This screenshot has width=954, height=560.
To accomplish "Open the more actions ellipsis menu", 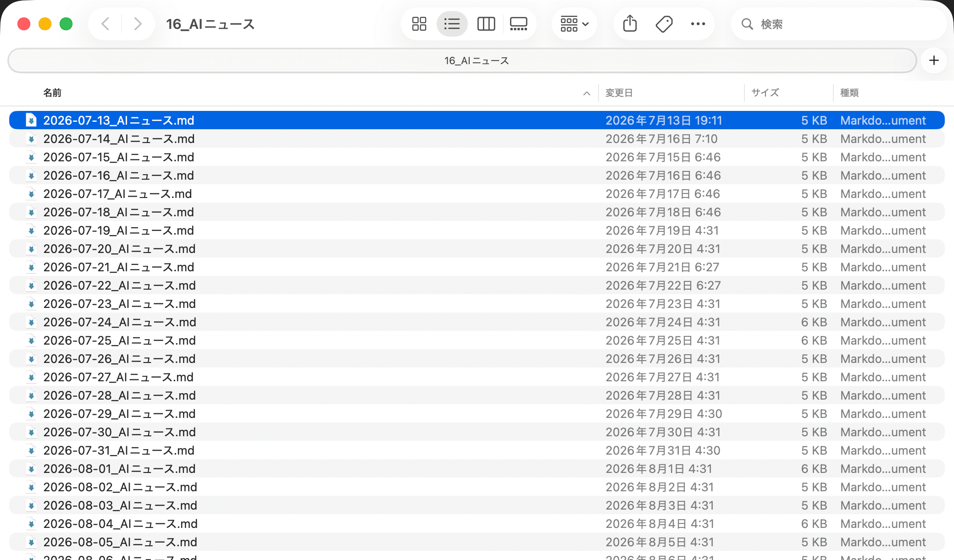I will (698, 24).
